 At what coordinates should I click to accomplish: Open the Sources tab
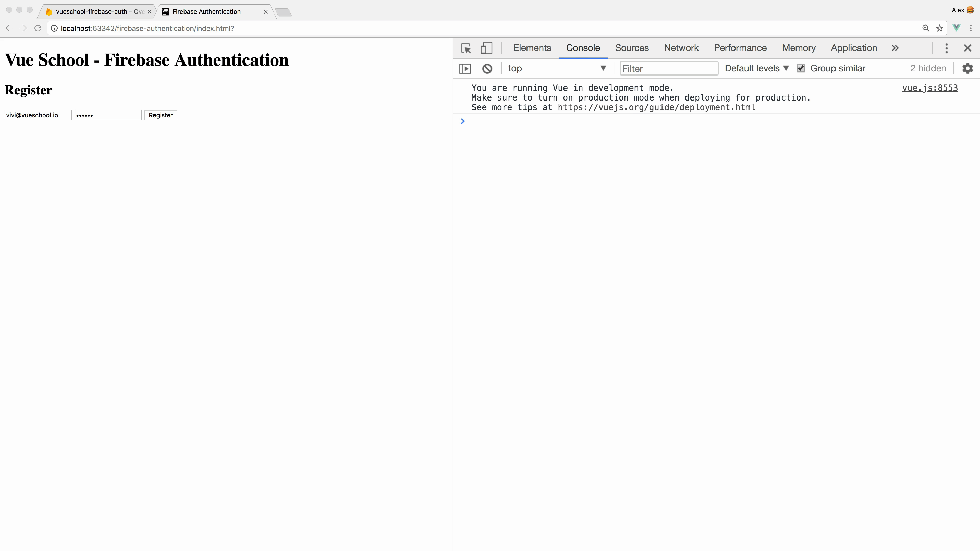(632, 48)
